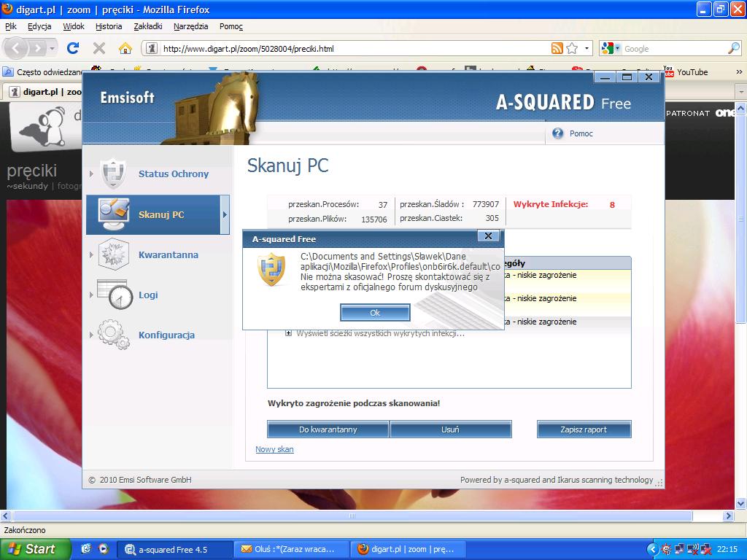Click the orange RSS feed icon

[557, 48]
